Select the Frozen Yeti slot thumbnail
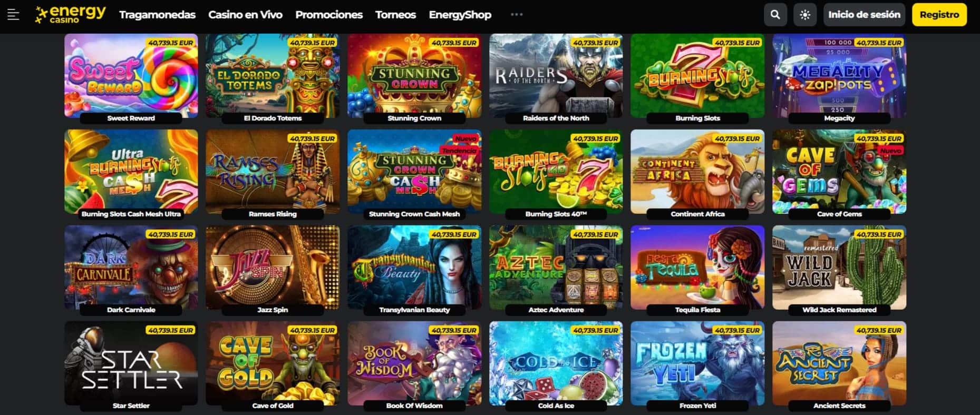The image size is (980, 415). [x=697, y=363]
